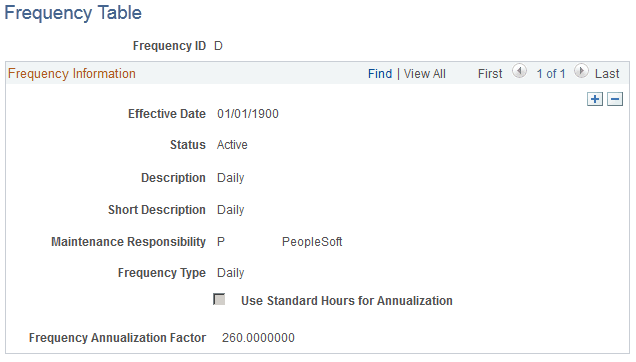Click the Frequency ID value D

pos(218,46)
